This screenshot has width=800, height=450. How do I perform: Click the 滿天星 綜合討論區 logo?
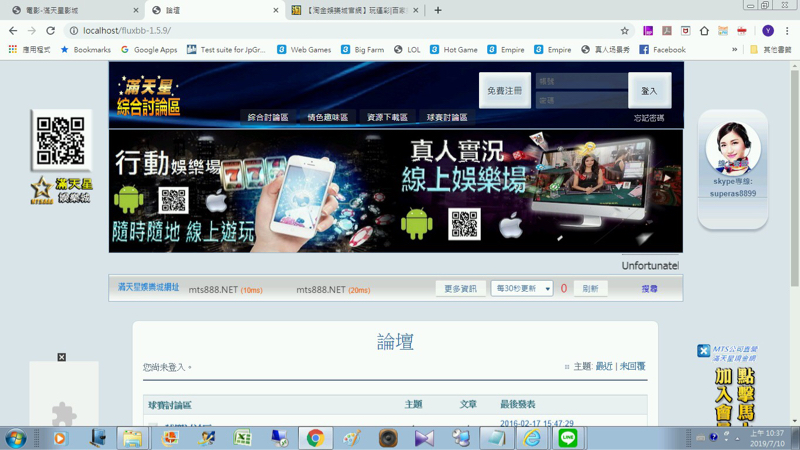148,96
